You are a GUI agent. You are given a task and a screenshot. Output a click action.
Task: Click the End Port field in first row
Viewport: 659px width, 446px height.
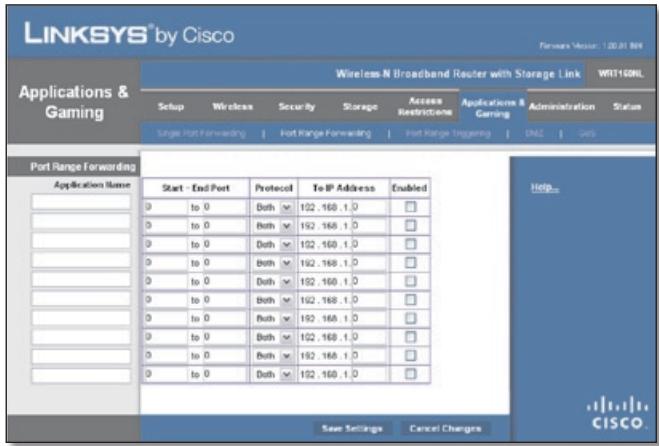(224, 207)
